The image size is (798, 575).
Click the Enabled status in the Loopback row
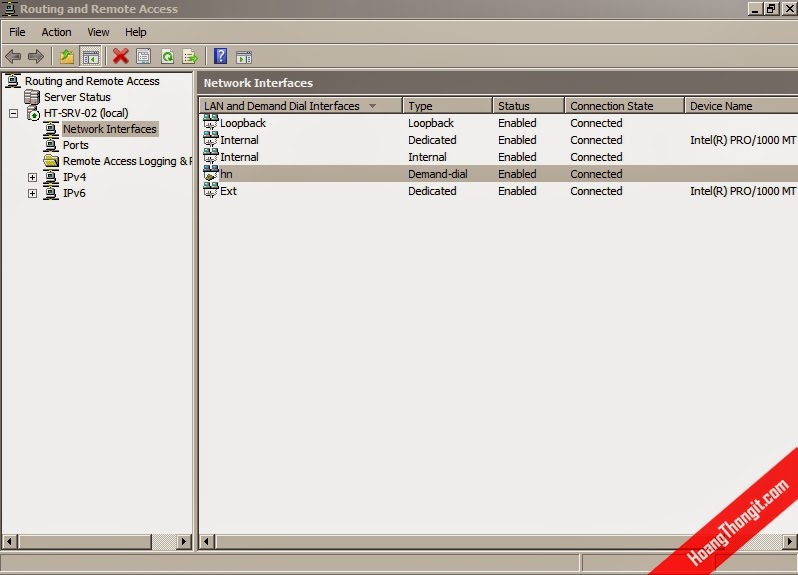click(x=517, y=123)
